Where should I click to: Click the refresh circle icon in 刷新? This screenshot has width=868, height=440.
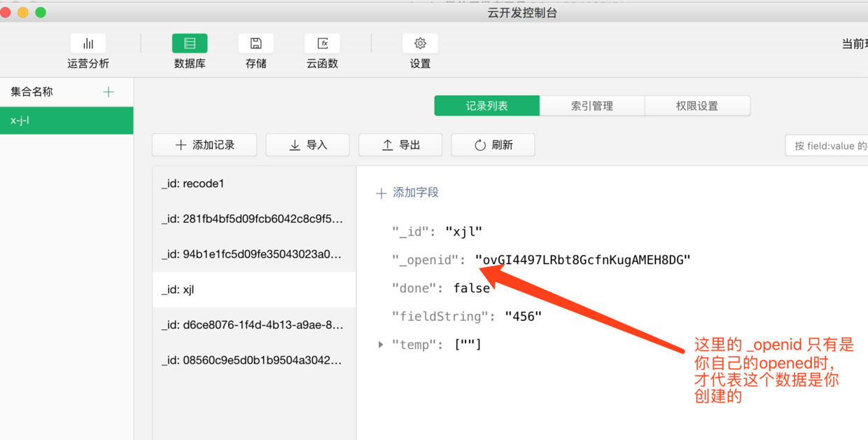coord(480,145)
